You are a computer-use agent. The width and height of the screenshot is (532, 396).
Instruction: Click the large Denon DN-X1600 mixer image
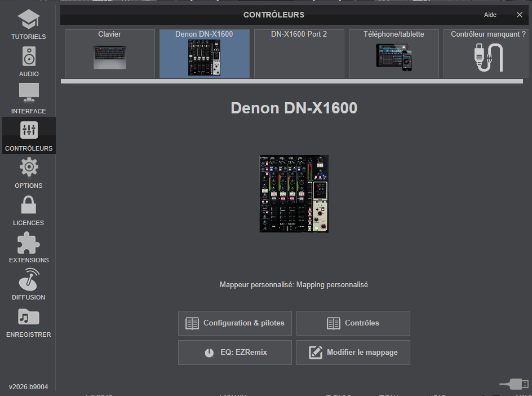click(x=294, y=194)
